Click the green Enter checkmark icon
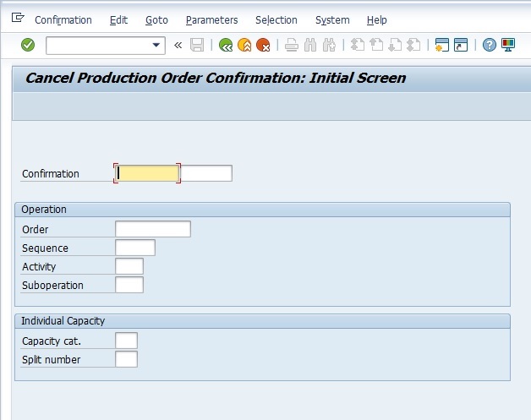Viewport: 531px width, 420px height. [28, 45]
